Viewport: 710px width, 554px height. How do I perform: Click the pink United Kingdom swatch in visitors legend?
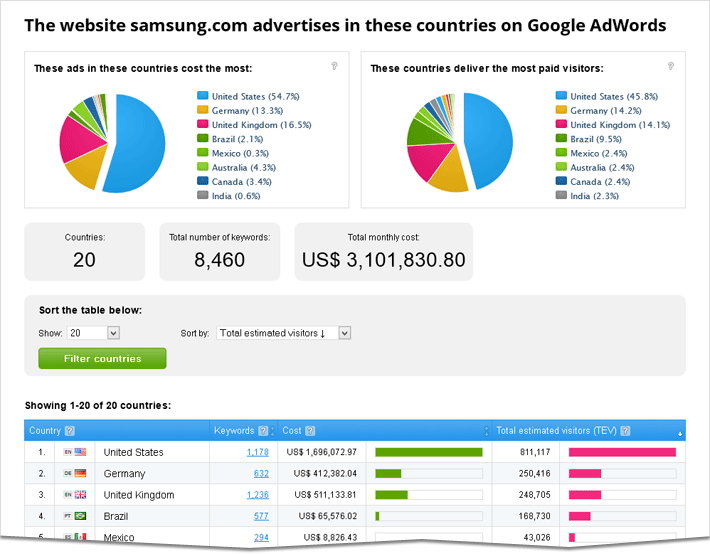[x=561, y=124]
